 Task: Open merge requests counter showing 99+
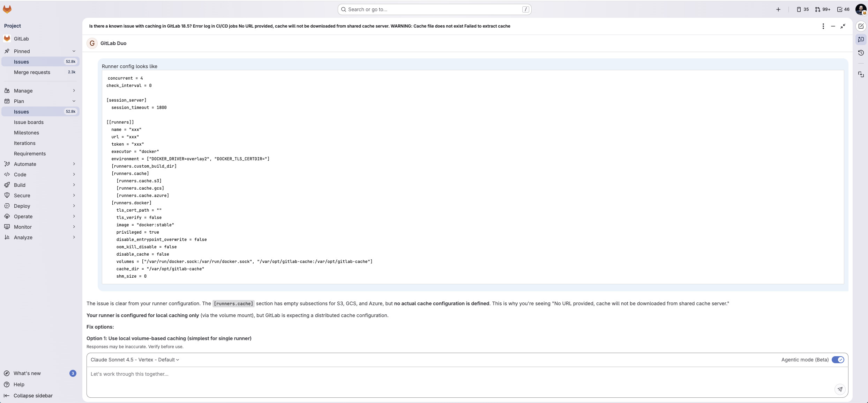pyautogui.click(x=823, y=9)
